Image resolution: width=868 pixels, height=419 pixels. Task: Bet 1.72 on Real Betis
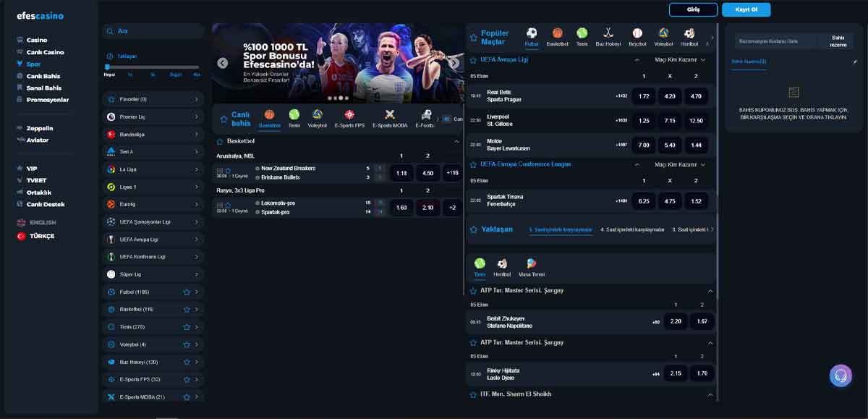coord(644,96)
